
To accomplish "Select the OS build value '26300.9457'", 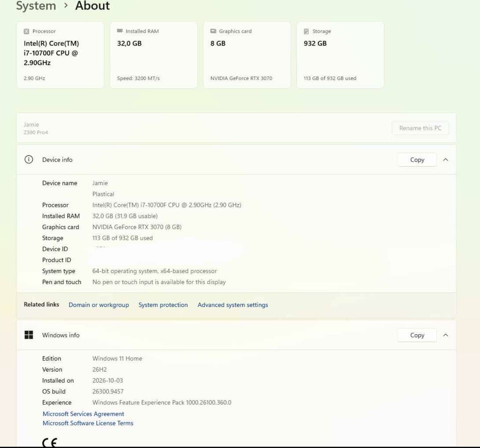I will [x=108, y=392].
